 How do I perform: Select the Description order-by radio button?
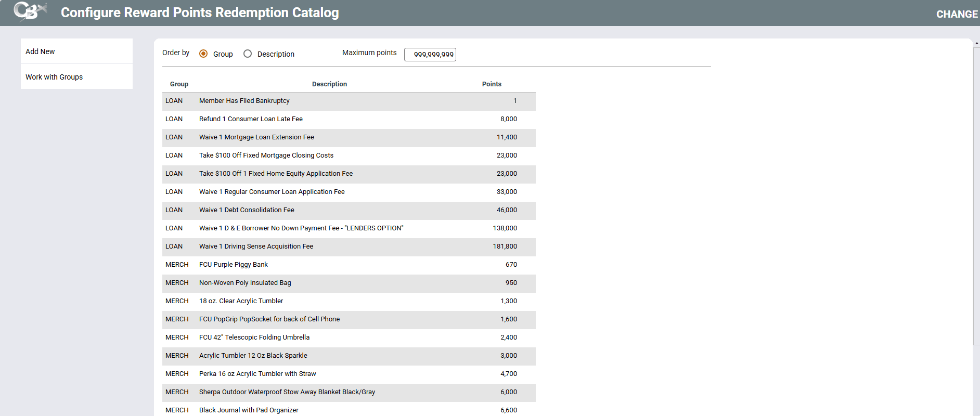point(248,54)
